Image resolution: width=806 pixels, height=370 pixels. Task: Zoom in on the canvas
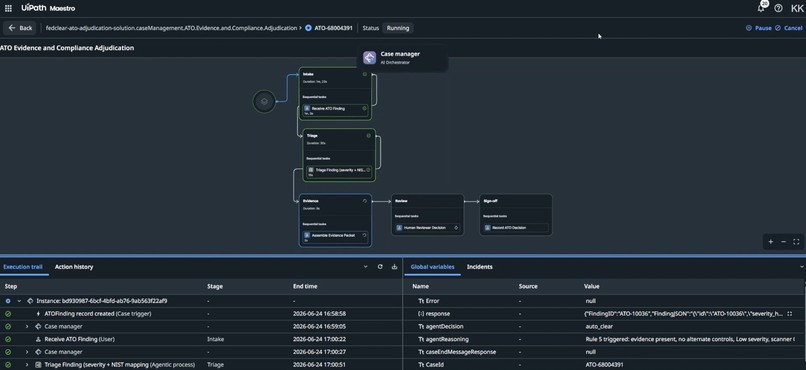pos(771,242)
